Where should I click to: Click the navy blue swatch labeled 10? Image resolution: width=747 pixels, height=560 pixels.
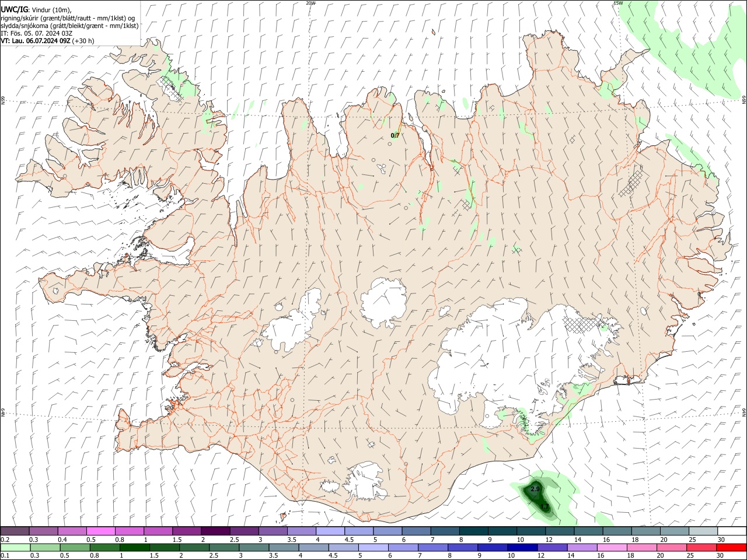[x=521, y=547]
